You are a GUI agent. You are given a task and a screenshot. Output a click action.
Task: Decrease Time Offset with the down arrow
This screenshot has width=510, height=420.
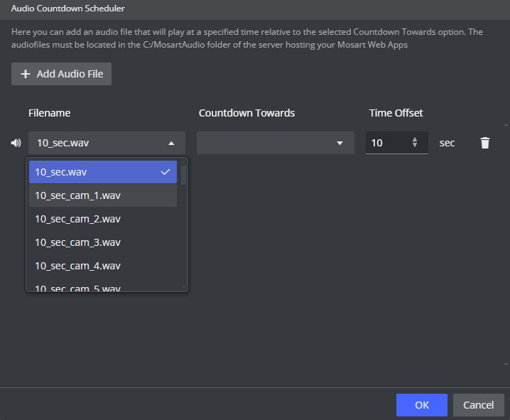click(x=415, y=146)
